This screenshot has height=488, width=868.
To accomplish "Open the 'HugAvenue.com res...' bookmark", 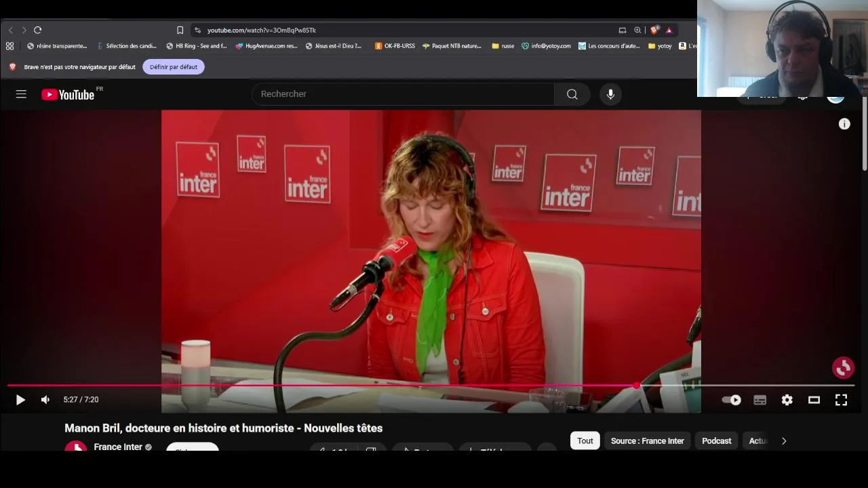I will tap(267, 46).
